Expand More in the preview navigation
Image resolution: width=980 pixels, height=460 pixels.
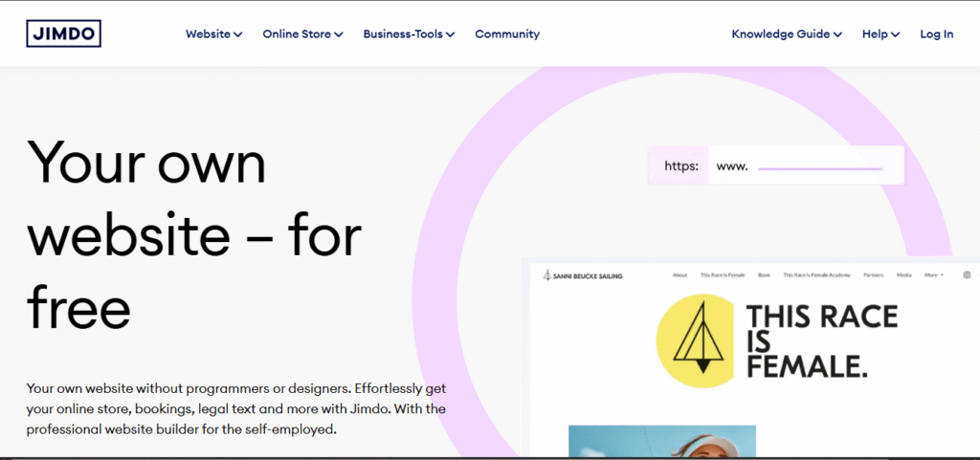tap(934, 275)
